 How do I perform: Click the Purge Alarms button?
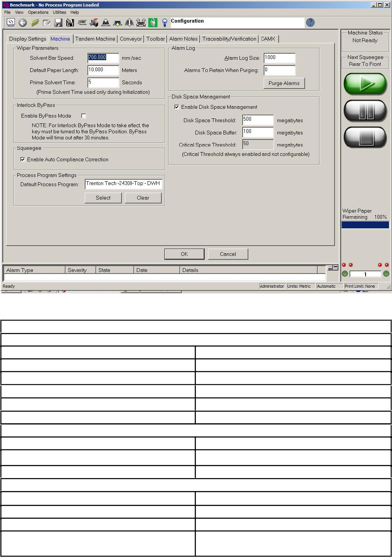[284, 83]
